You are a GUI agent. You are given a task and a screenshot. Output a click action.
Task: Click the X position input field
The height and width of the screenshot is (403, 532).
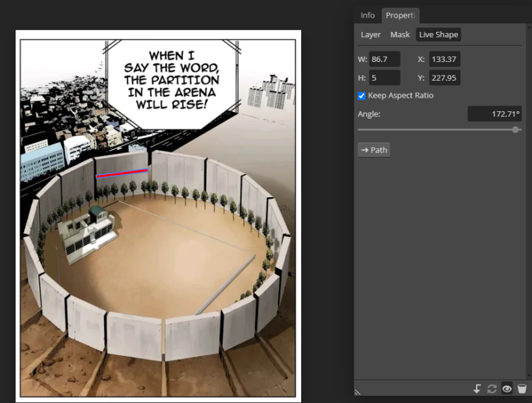[x=444, y=59]
